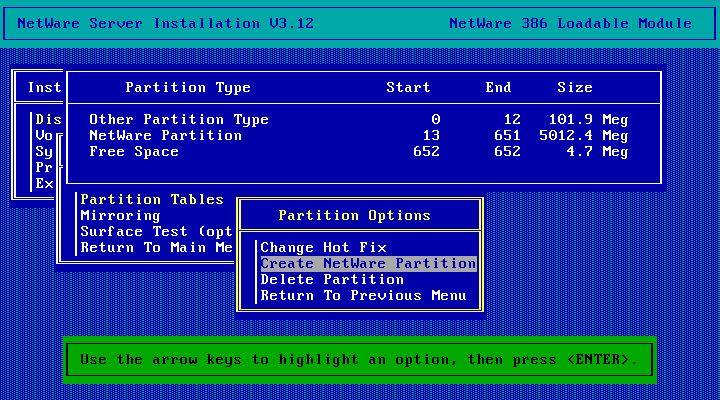The width and height of the screenshot is (720, 400).
Task: Click the Other Partition Type row
Action: (359, 119)
